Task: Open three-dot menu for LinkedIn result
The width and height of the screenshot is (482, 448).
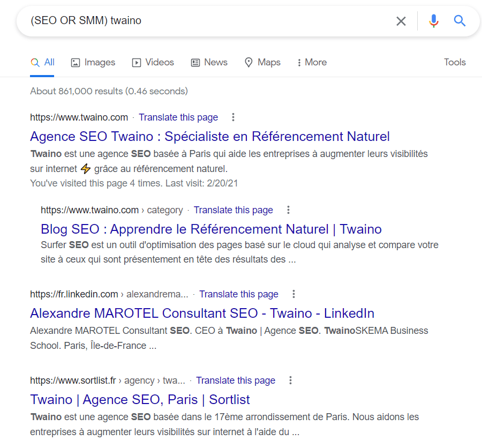Action: pos(293,294)
